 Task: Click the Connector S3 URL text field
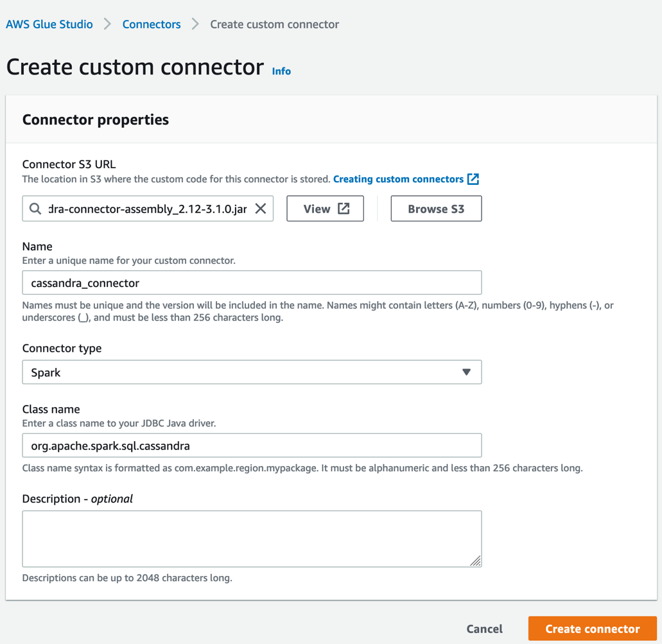click(147, 209)
